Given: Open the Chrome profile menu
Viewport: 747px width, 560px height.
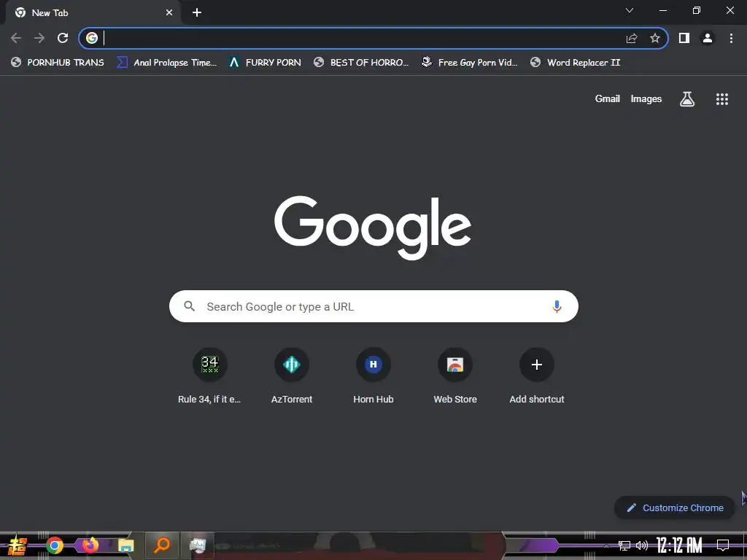Looking at the screenshot, I should click(x=708, y=38).
